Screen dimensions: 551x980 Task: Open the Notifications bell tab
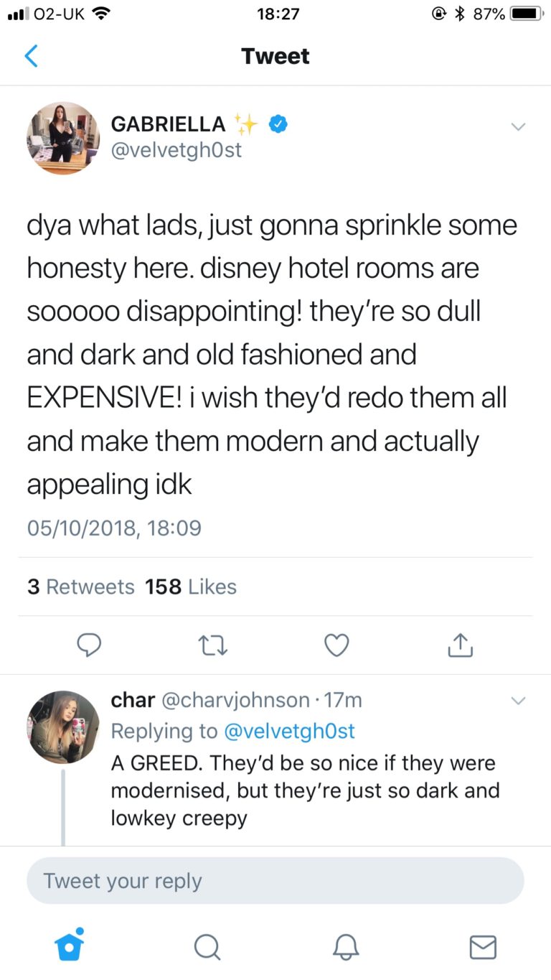(345, 947)
